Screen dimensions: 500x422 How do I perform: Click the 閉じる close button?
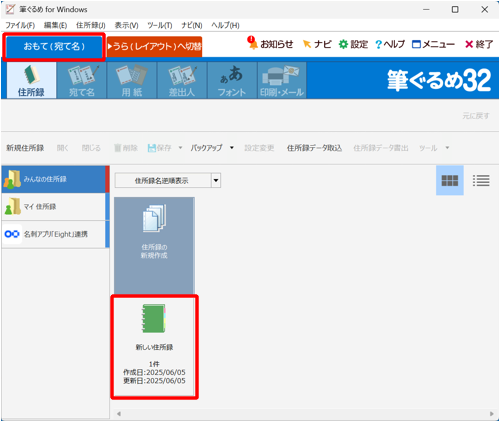coord(91,148)
